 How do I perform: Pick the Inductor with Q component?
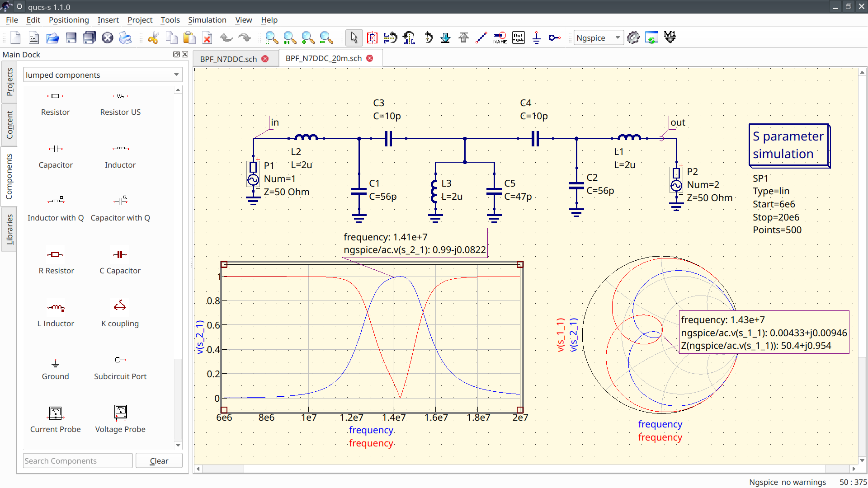point(56,210)
